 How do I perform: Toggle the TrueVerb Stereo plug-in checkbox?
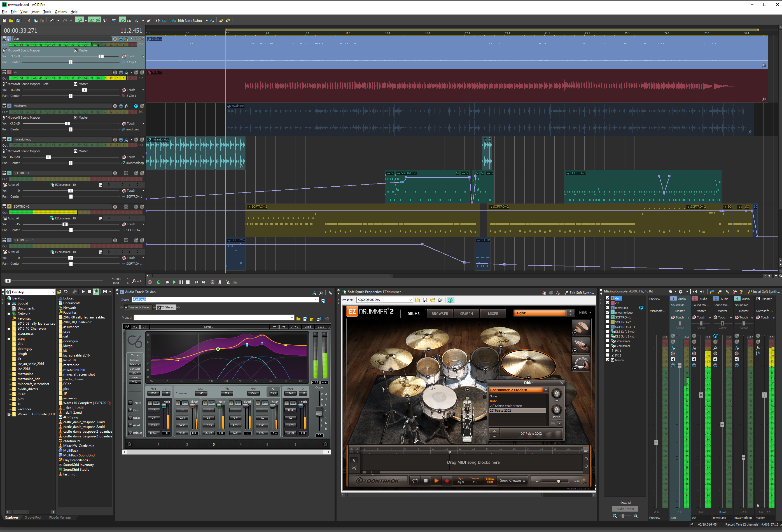pyautogui.click(x=126, y=307)
